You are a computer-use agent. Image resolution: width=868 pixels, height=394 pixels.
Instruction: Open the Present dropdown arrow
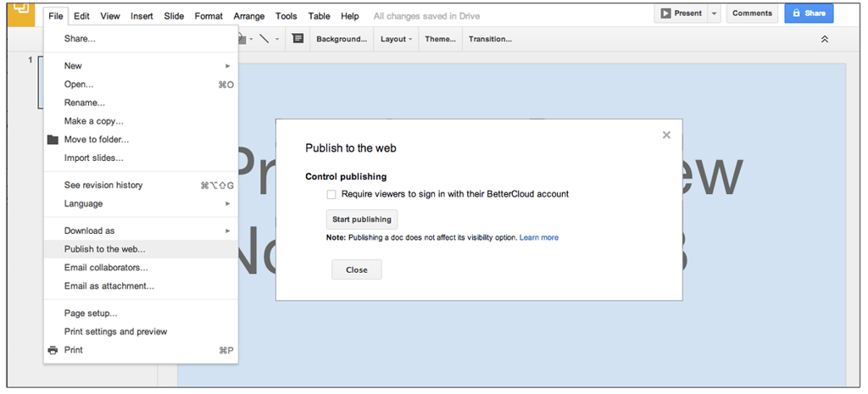pyautogui.click(x=714, y=14)
